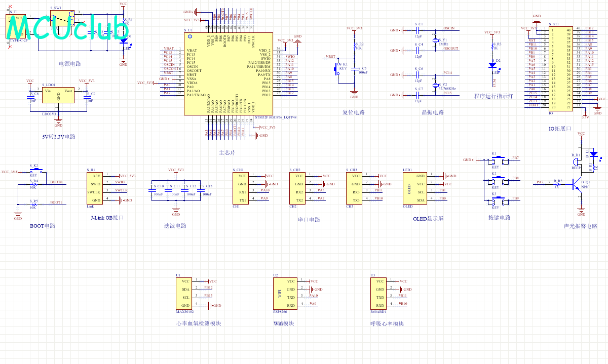
Task: Click the OSCOUT net label near capacitor S_C4
Action: tap(450, 49)
